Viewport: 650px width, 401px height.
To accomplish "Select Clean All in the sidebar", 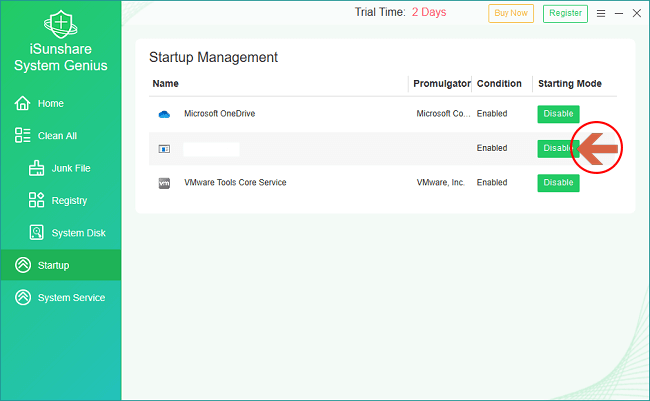I will [x=56, y=136].
